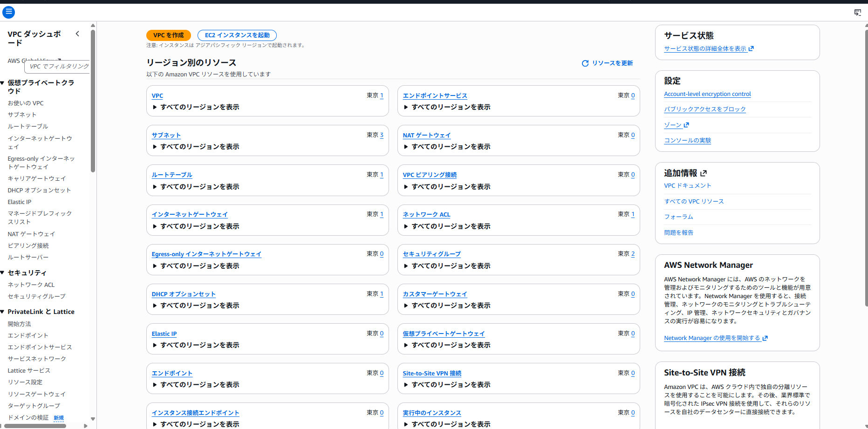Open Elastic IP in the sidebar

(20, 202)
